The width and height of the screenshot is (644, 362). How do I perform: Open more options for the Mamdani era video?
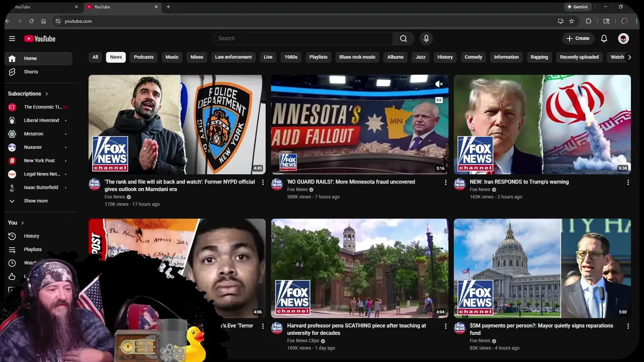263,183
